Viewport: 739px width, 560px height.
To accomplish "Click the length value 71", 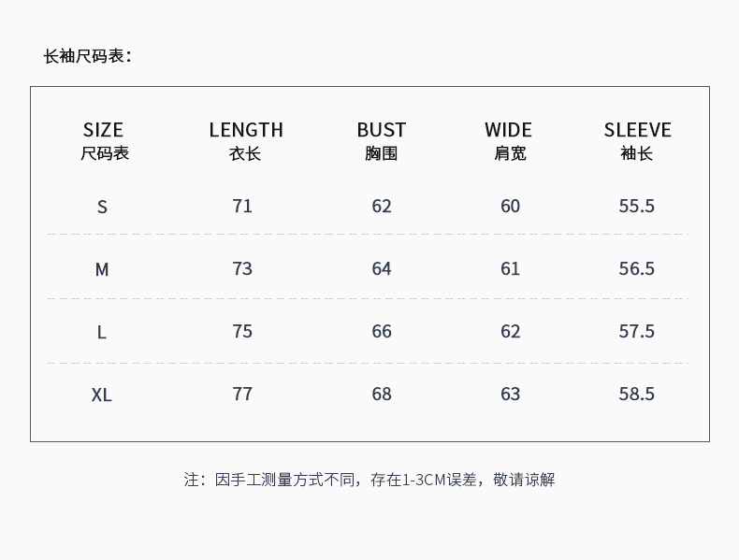I will pos(242,206).
